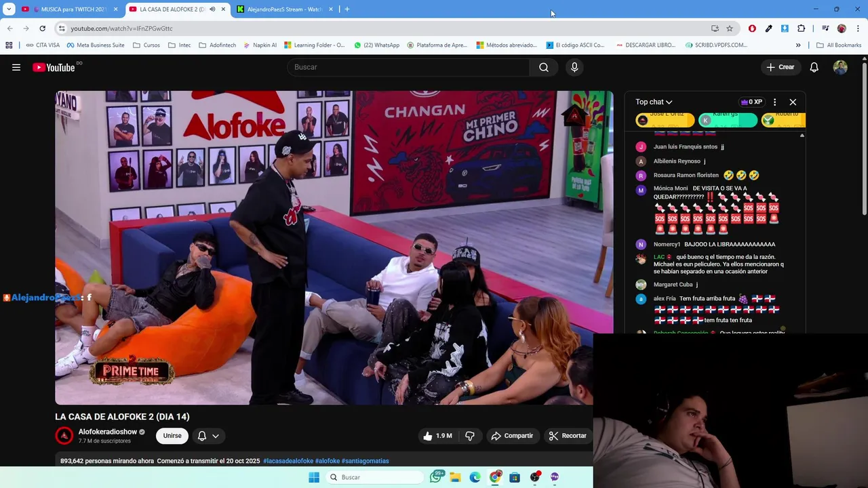Show more bookmarks overflow chevron

(798, 45)
